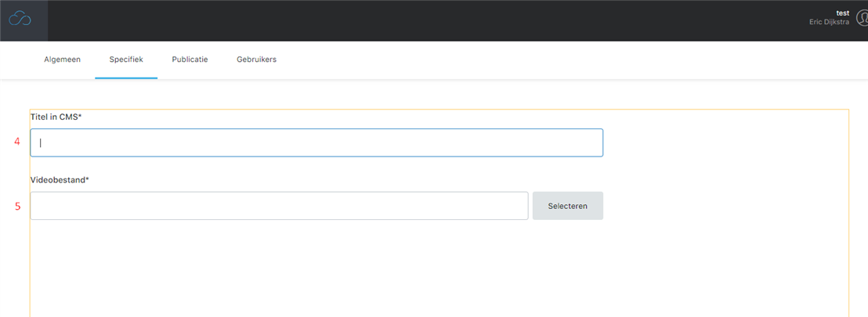This screenshot has height=317, width=868.
Task: Click the "Titel in CMS*" label
Action: click(x=56, y=117)
